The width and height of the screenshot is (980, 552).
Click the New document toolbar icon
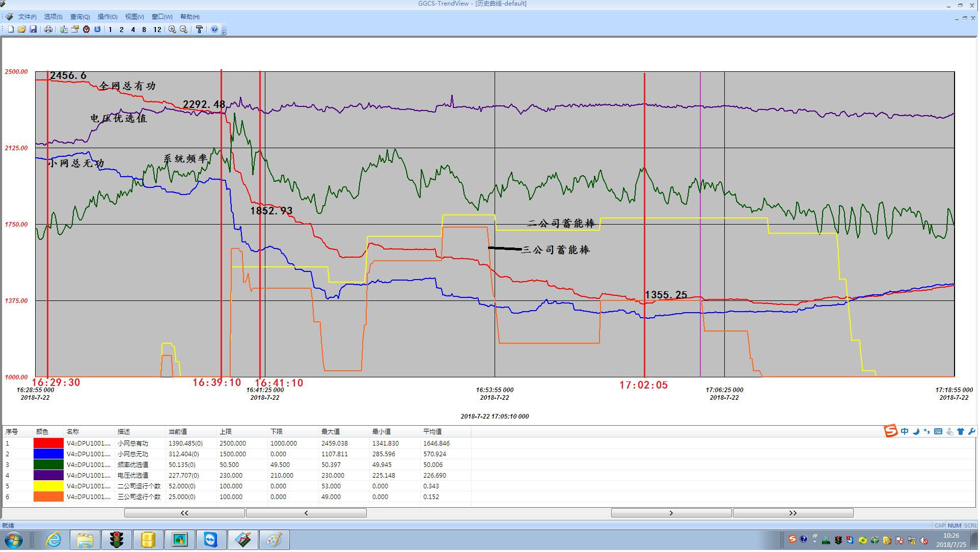tap(11, 30)
